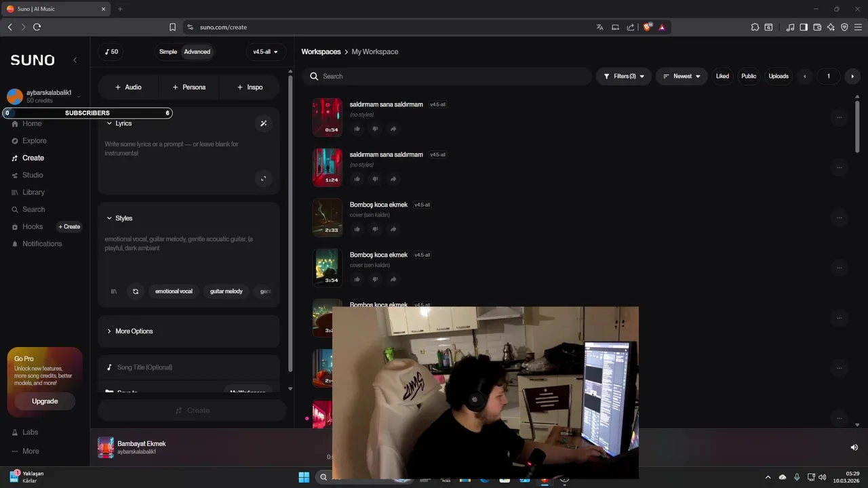
Task: Share the 2:33 Bomboş koca ekmek song
Action: pyautogui.click(x=393, y=229)
